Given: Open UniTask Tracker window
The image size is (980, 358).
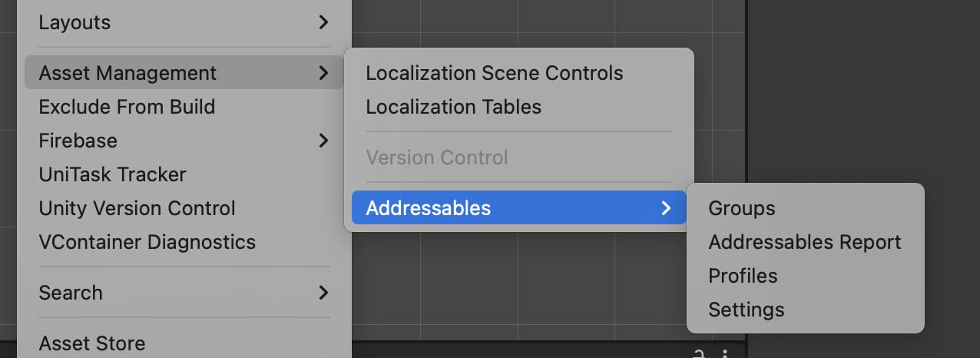Looking at the screenshot, I should [x=113, y=174].
